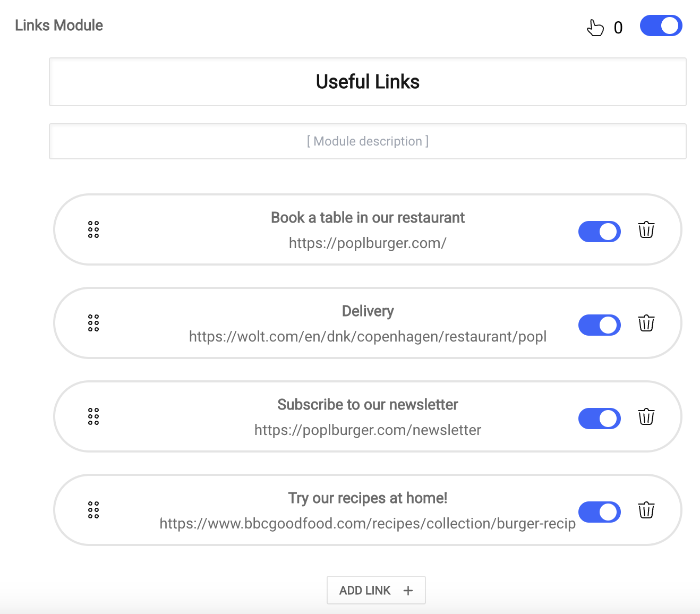This screenshot has height=614, width=700.
Task: Delete the Delivery link
Action: pos(646,323)
